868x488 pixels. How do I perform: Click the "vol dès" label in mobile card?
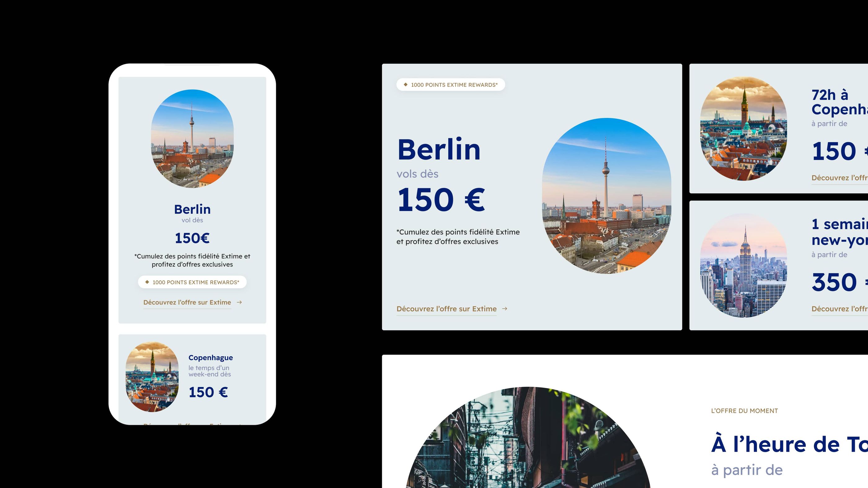tap(193, 220)
